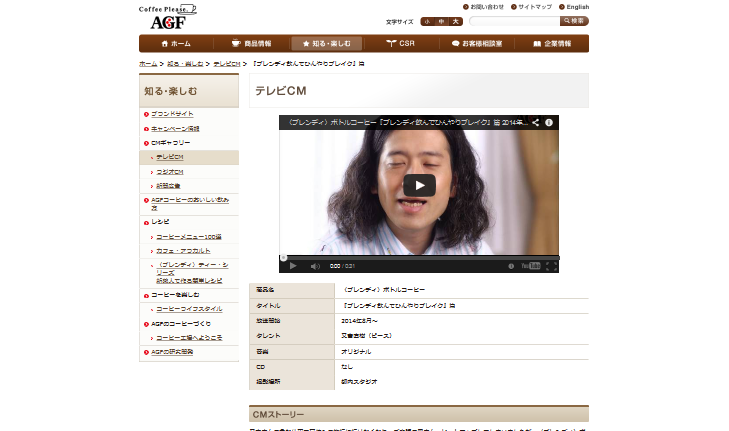Click the 検索 search button
729x431 pixels.
click(574, 21)
